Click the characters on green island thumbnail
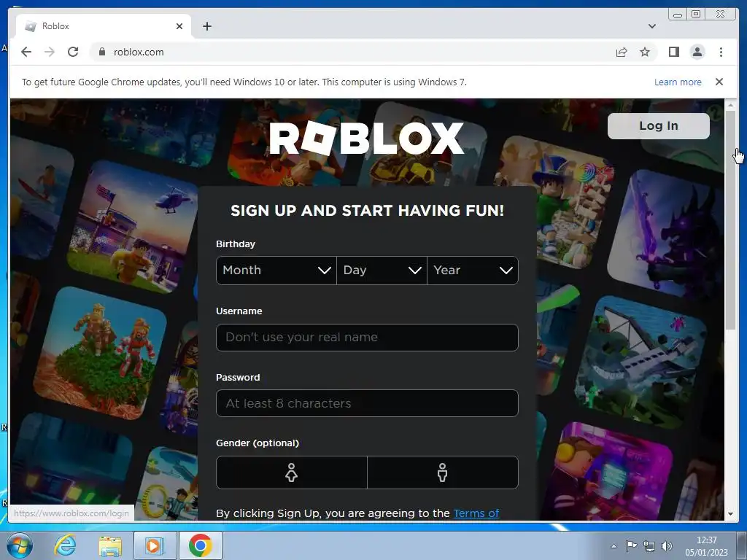The image size is (747, 560). pyautogui.click(x=100, y=354)
